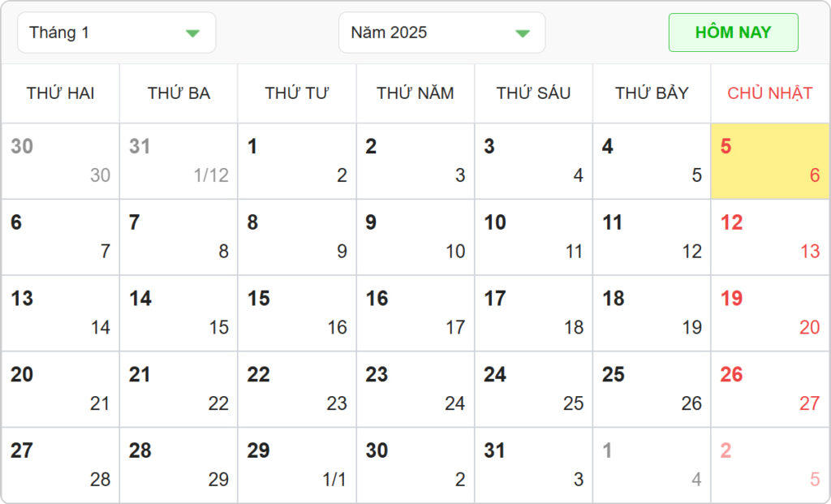Choose January 20 in the calendar
Viewport: 831px width, 504px height.
[60, 390]
